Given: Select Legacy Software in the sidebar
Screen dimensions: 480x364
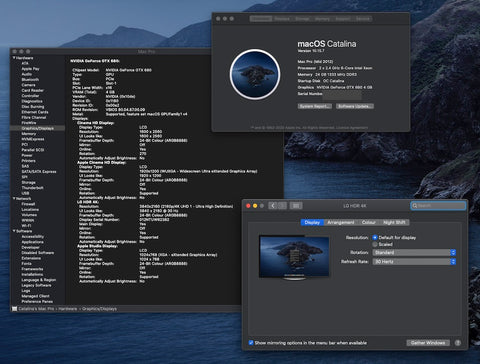Looking at the screenshot, I should point(36,285).
